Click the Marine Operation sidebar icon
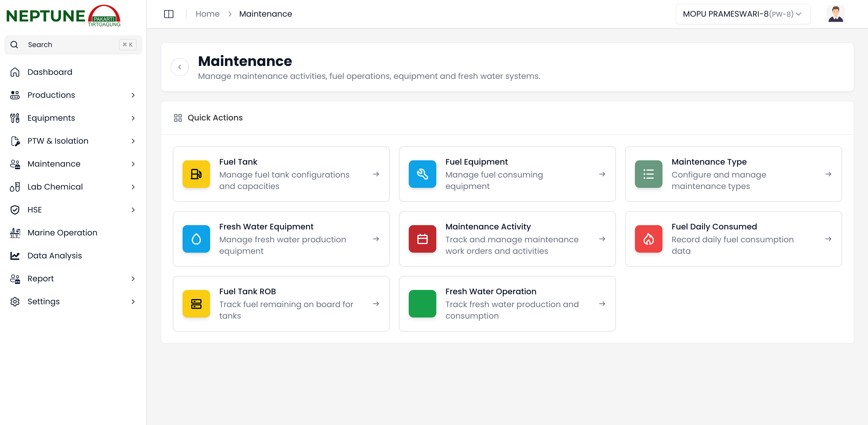Screen dimensions: 868x425 point(15,233)
